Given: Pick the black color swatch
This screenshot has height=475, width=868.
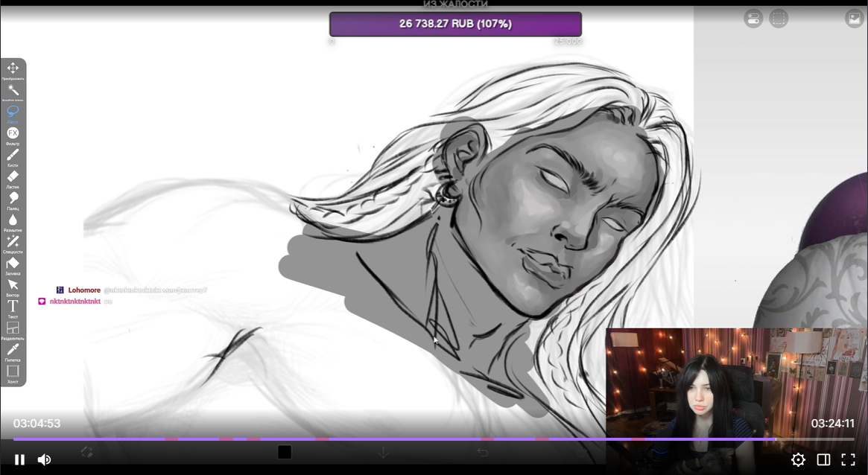Looking at the screenshot, I should click(x=285, y=452).
